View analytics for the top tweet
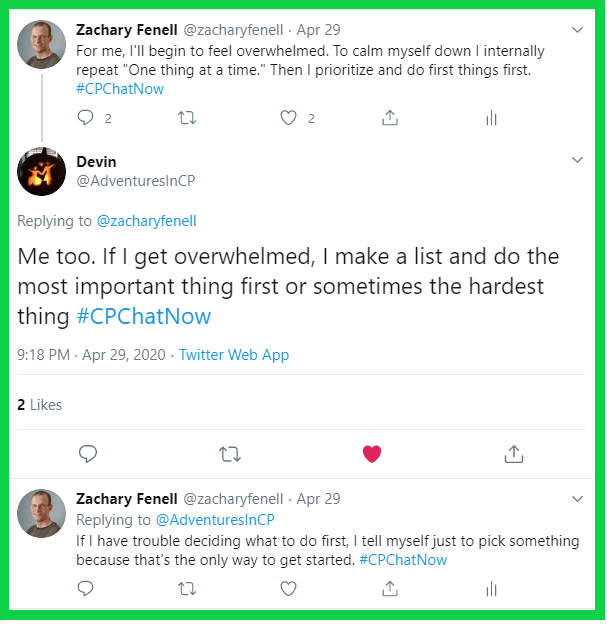This screenshot has width=607, height=624. (x=491, y=118)
